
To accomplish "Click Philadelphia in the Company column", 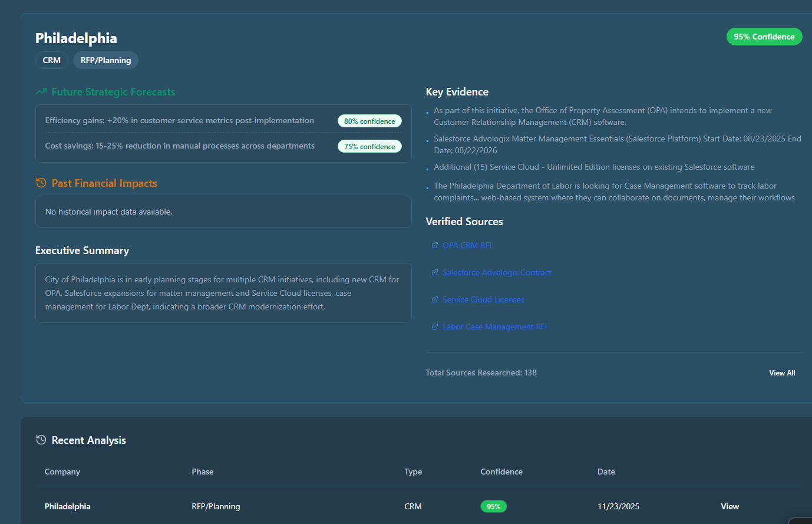I will pos(68,506).
